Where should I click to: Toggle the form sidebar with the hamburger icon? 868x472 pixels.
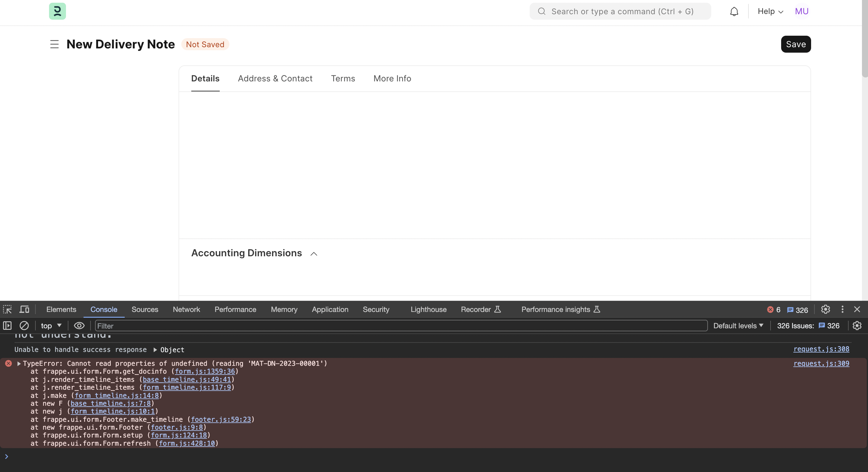click(54, 44)
